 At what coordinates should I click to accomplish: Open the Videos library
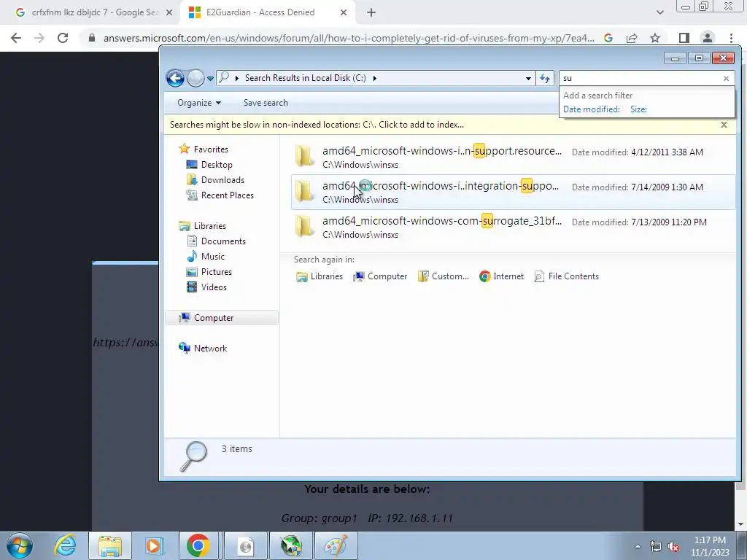(x=214, y=287)
